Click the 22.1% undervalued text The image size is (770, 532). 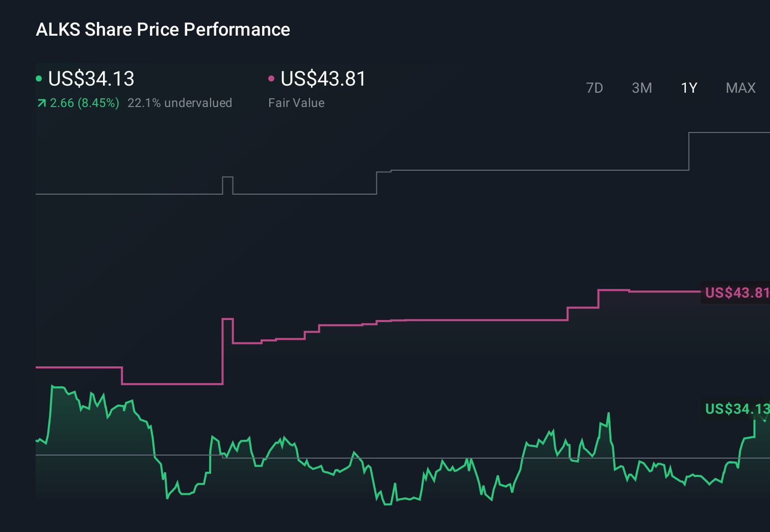pos(181,102)
